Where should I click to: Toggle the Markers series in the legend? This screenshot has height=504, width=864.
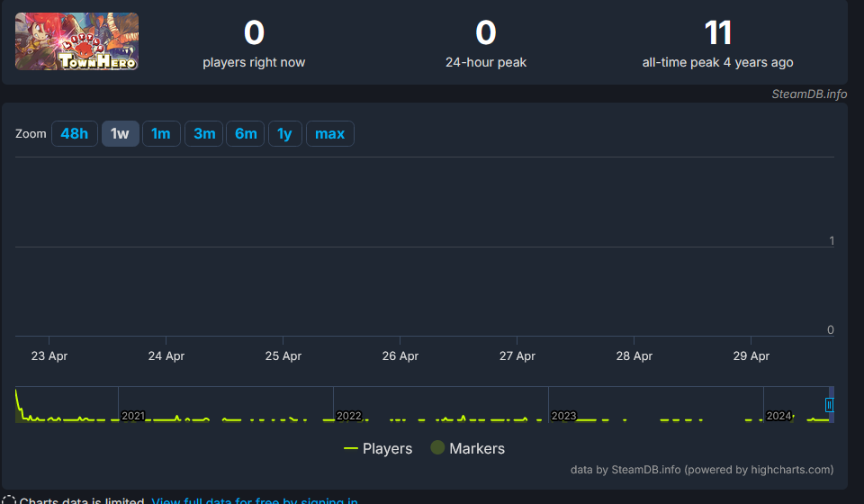(x=467, y=448)
